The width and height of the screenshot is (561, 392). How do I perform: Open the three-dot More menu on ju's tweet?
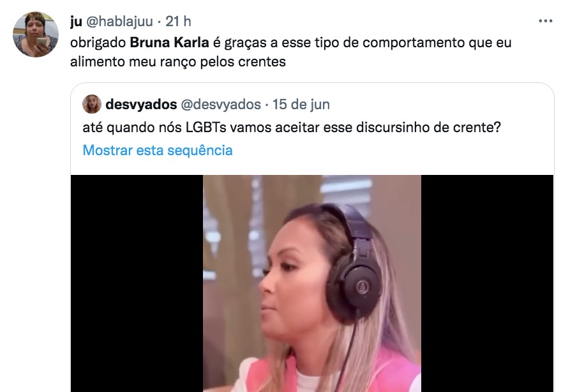tap(545, 22)
